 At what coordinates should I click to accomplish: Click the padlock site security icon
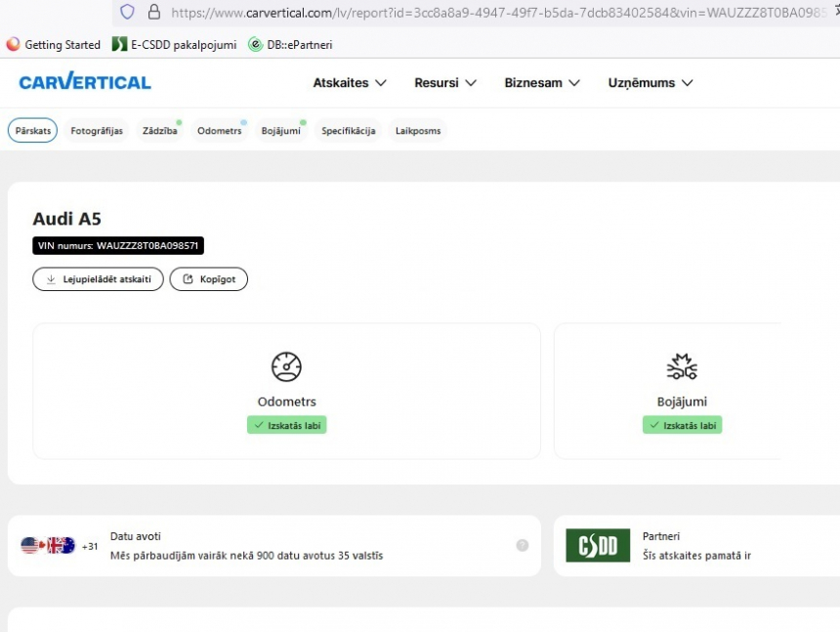pos(153,12)
